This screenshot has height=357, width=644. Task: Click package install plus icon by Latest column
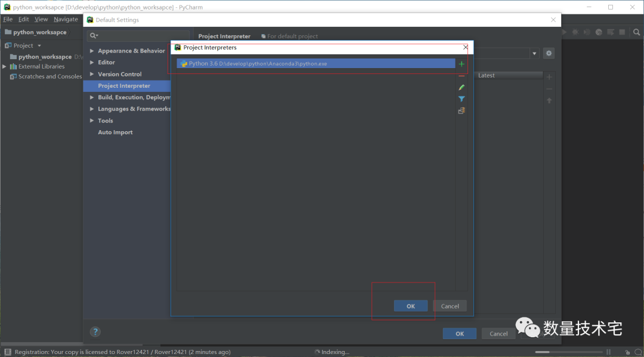pos(549,77)
